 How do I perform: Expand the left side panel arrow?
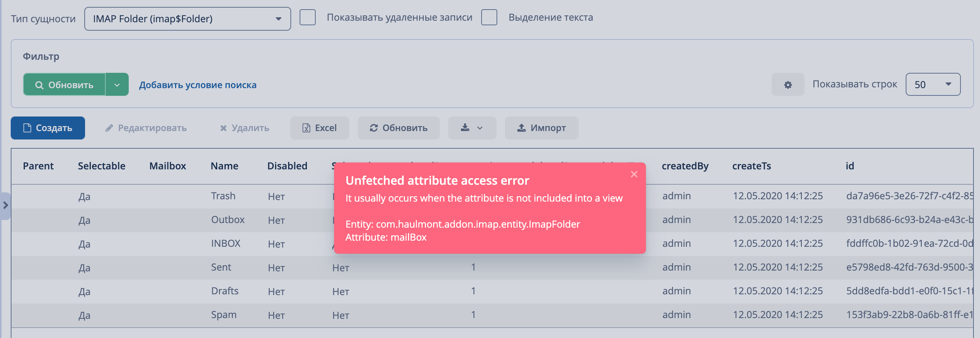[5, 205]
